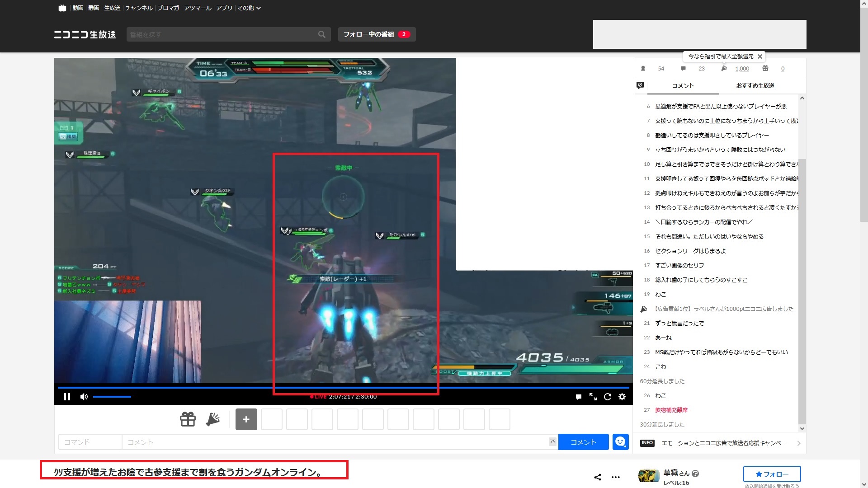Screen dimensions: 868x488
Task: Toggle the comment NG filter icon
Action: point(640,85)
